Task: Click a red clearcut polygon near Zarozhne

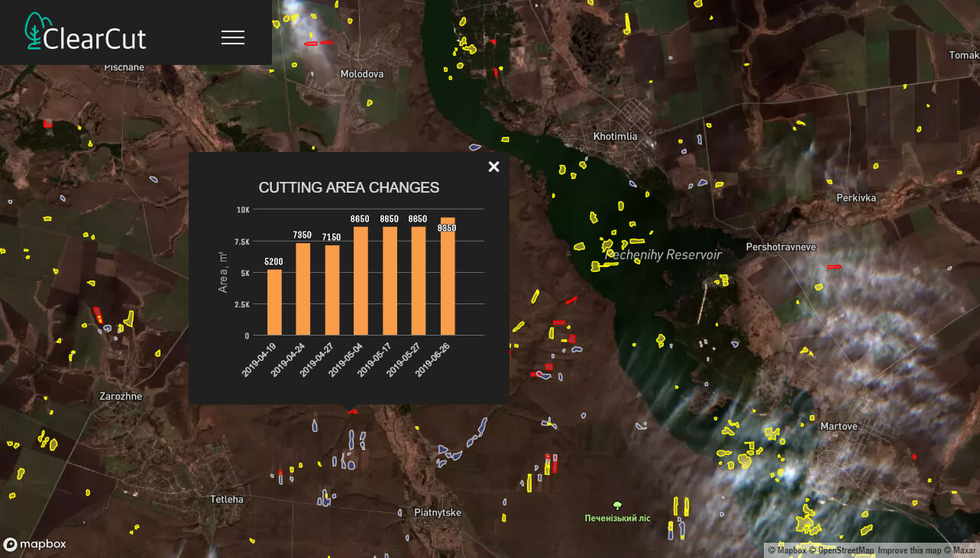Action: (99, 316)
